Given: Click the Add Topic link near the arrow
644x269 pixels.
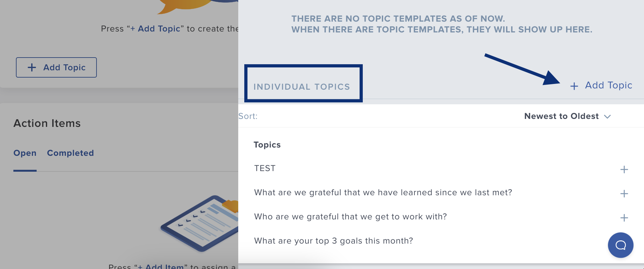Looking at the screenshot, I should [x=608, y=85].
